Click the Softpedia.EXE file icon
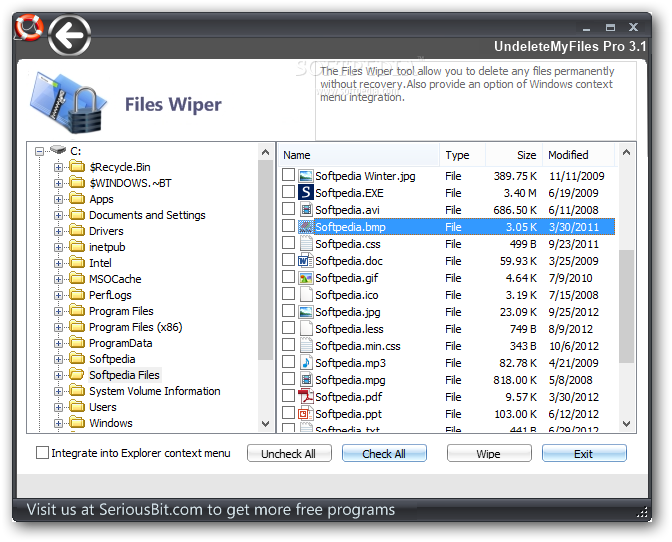This screenshot has height=542, width=672. click(x=306, y=192)
